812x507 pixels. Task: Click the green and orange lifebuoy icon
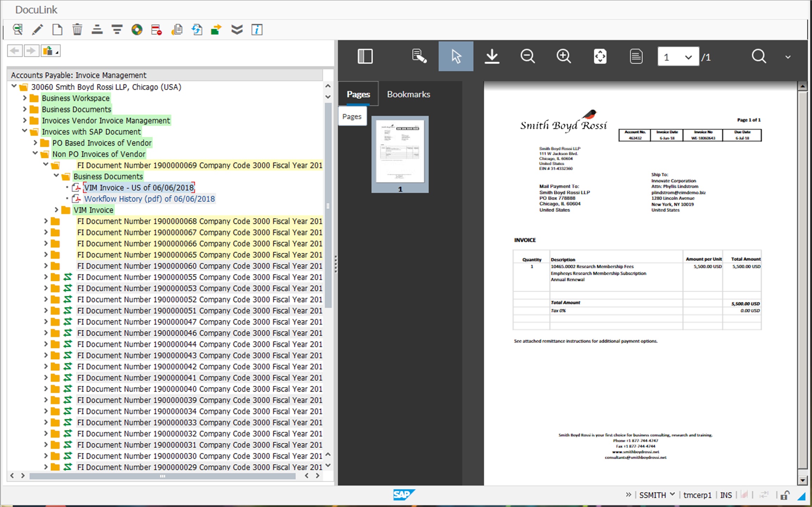click(x=137, y=30)
